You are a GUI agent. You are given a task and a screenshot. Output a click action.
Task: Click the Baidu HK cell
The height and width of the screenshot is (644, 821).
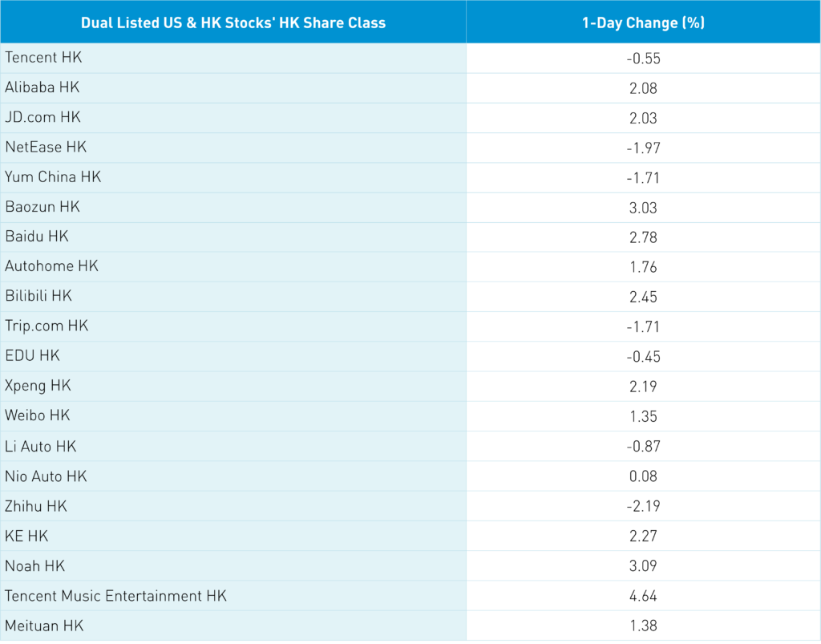click(37, 237)
